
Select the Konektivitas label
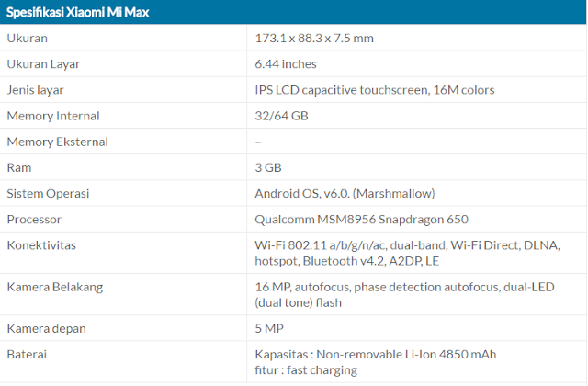click(x=41, y=245)
